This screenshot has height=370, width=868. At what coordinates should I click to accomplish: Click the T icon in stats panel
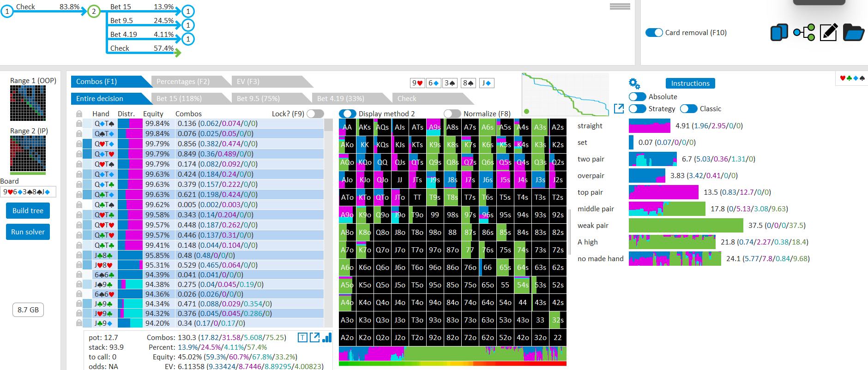click(302, 338)
